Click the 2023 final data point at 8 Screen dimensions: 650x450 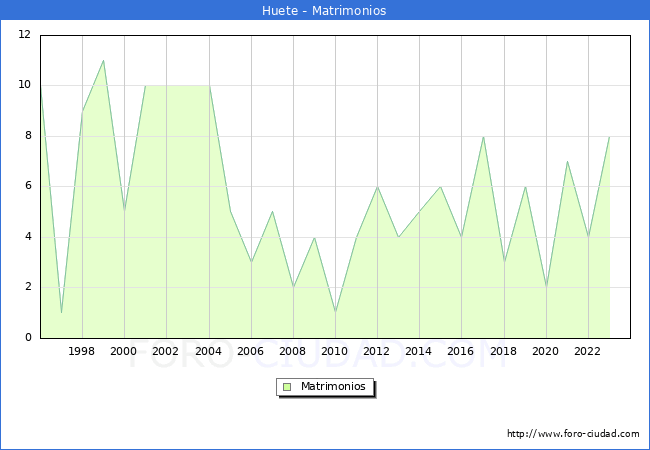(x=609, y=136)
